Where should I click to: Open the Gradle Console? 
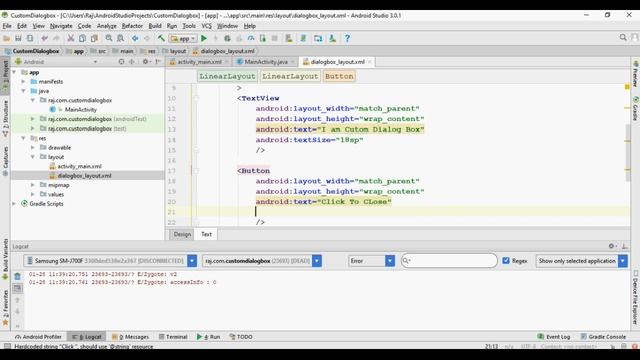[603, 337]
